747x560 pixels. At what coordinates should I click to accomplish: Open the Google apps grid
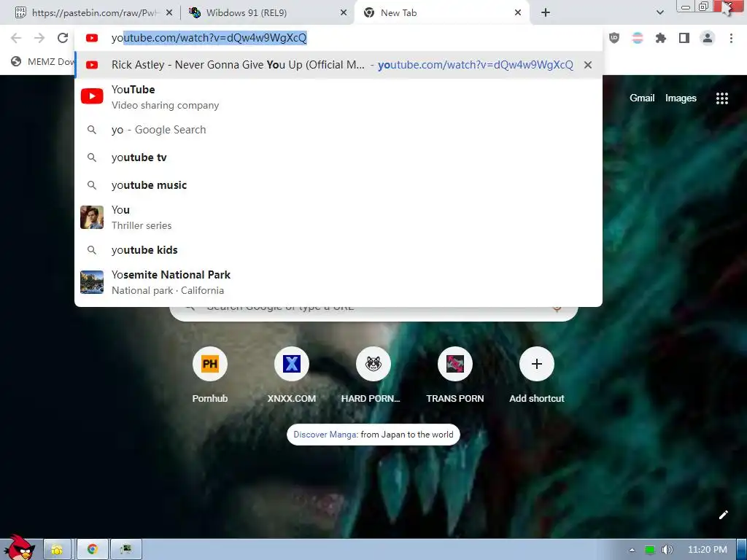pos(721,98)
